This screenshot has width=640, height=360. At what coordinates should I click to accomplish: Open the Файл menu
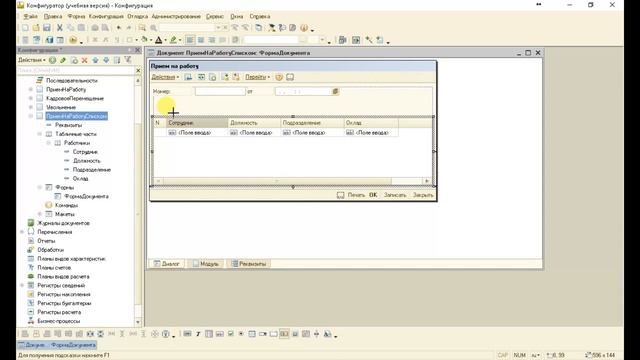coord(30,17)
